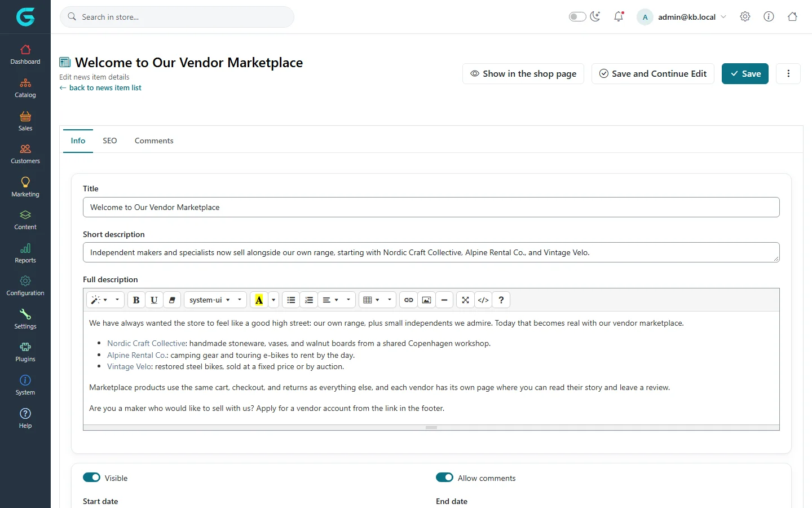Insert a picture into the description

(x=427, y=300)
